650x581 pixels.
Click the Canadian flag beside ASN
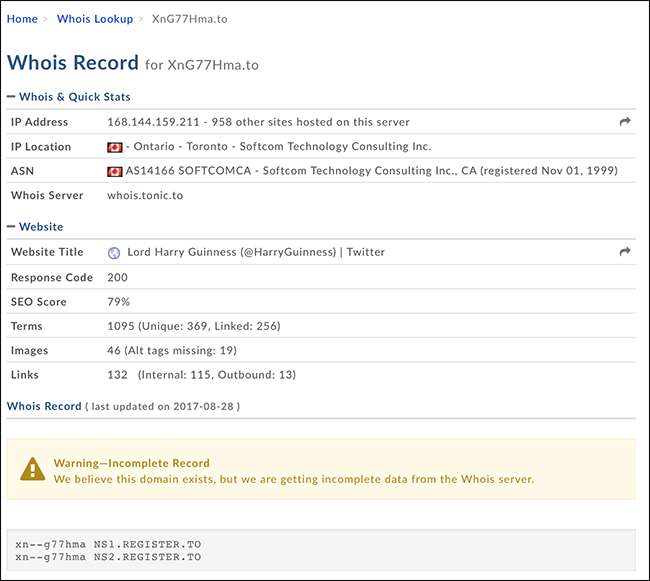pyautogui.click(x=114, y=171)
